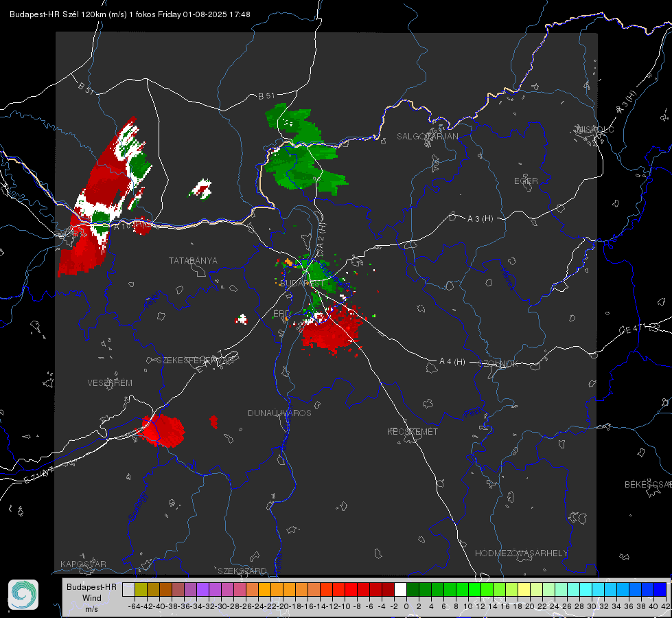Screen dimensions: 672x618
Task: Click the BEKESCSABA label at right edge
Action: [x=648, y=485]
